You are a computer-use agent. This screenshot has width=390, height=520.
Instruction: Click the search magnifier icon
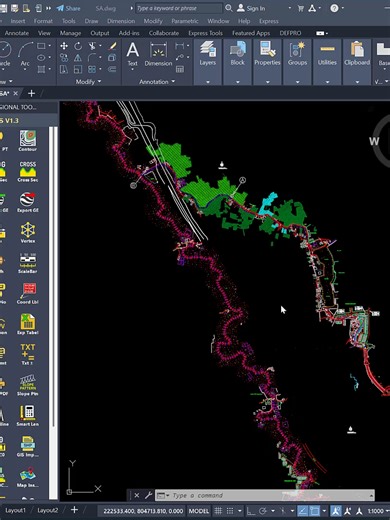[x=229, y=8]
